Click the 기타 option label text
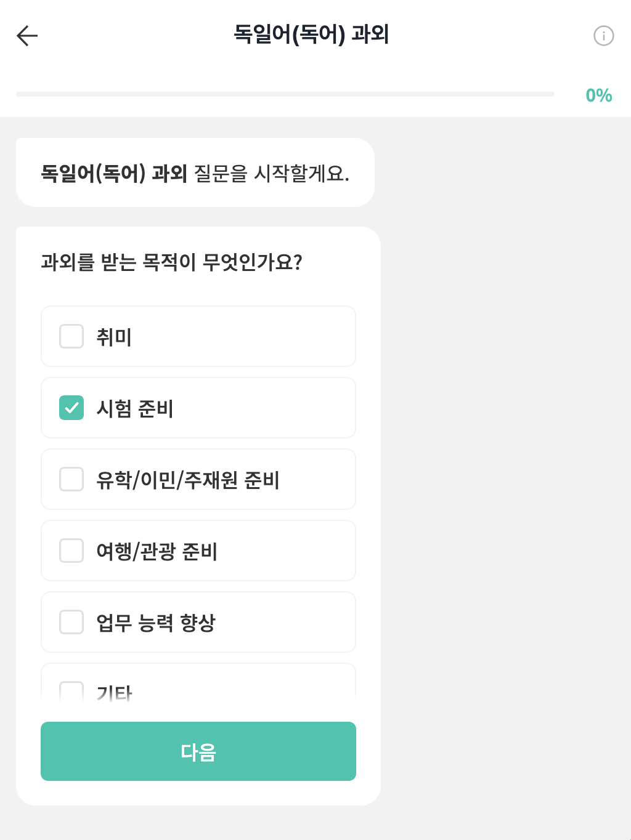Screen dimensions: 631x840 [x=115, y=693]
